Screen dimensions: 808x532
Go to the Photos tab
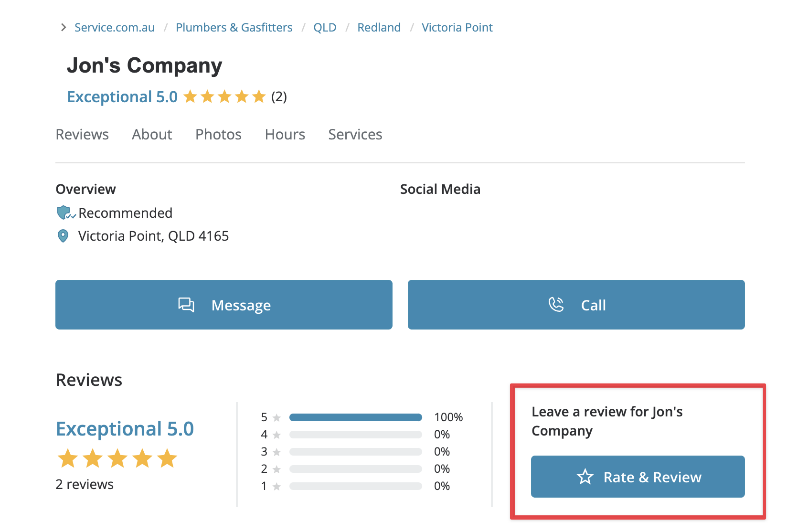(x=218, y=135)
